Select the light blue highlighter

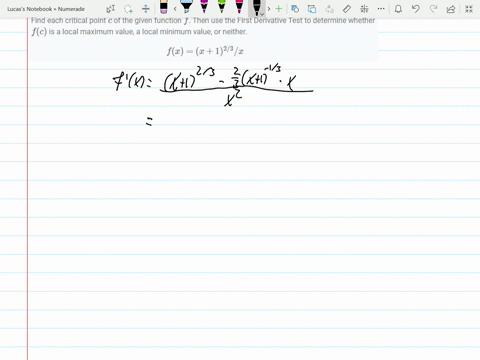[186, 7]
